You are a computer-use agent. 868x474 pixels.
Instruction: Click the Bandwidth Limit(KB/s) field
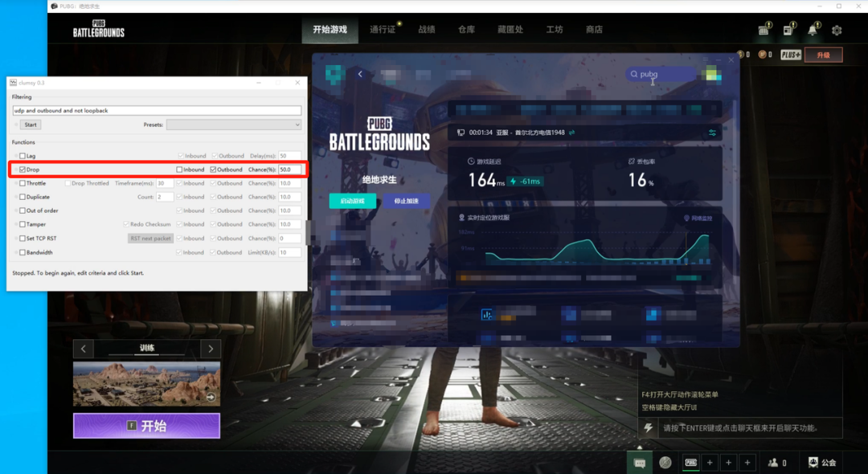(x=289, y=252)
